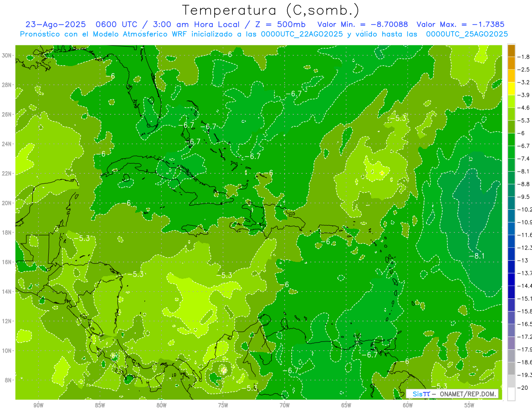
Task: Click the gray legend swatch between -18.6 and -19.3
Action: tap(511, 368)
